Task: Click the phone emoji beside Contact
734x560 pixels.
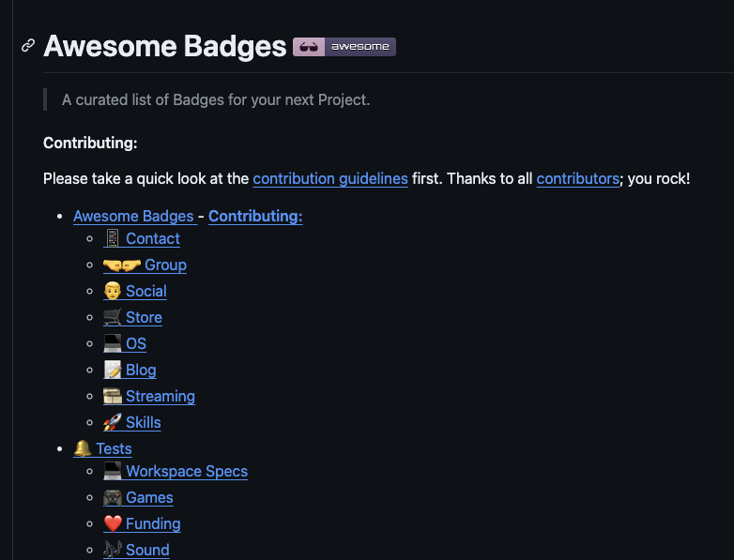Action: point(113,238)
